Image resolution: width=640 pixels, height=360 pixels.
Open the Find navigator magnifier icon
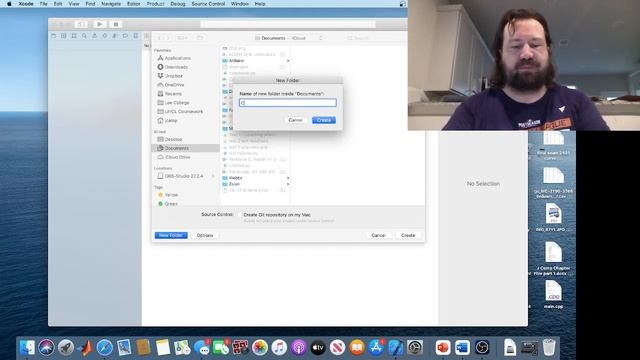tap(84, 36)
